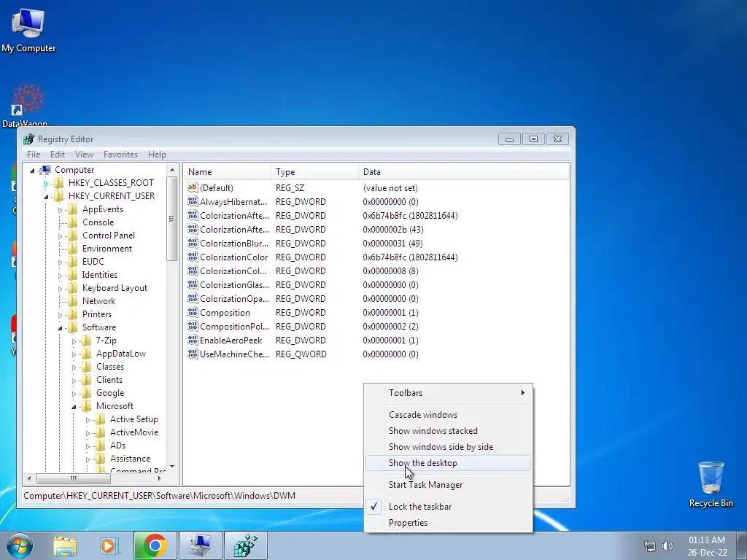Viewport: 747px width, 560px height.
Task: Click the network tray icon
Action: pyautogui.click(x=650, y=545)
